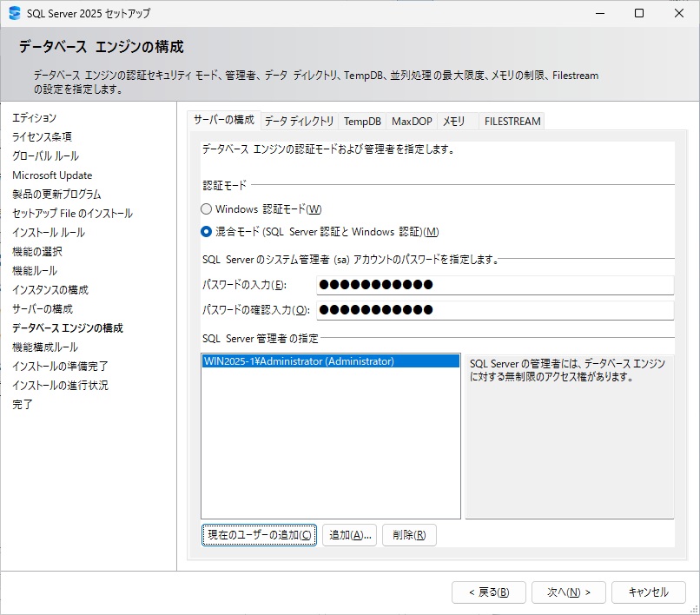Select the MaxDOP tab
This screenshot has height=615, width=700.
[x=411, y=121]
